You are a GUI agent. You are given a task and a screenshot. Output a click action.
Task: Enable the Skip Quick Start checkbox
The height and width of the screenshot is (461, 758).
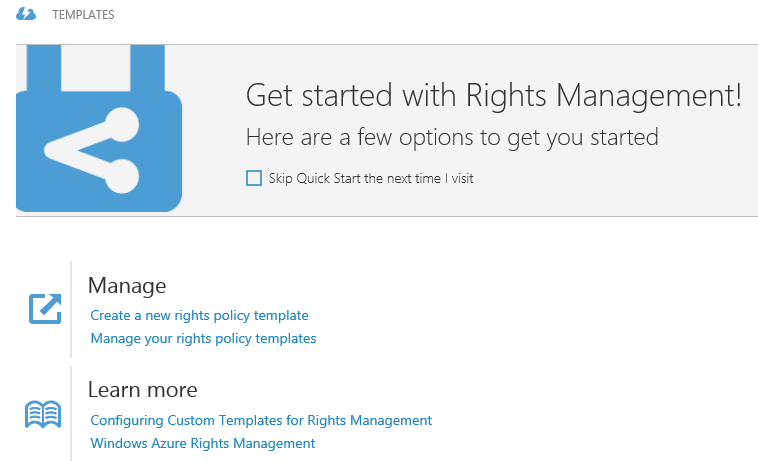coord(254,179)
